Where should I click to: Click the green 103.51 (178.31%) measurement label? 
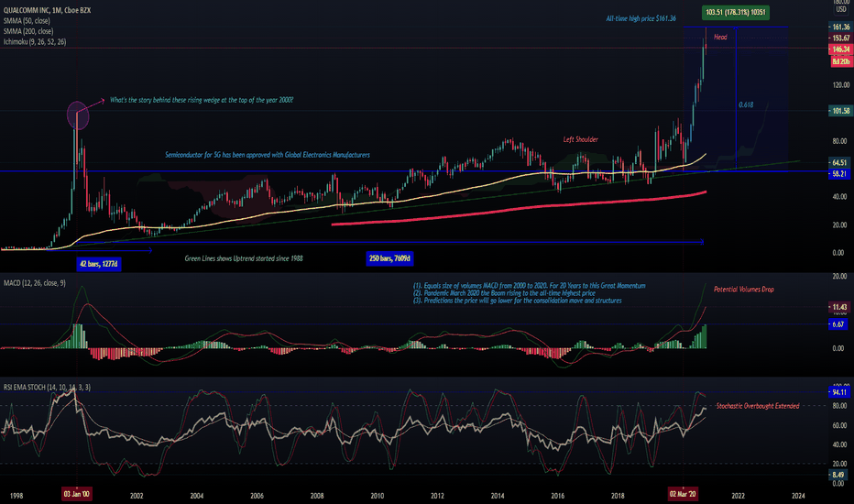click(735, 12)
